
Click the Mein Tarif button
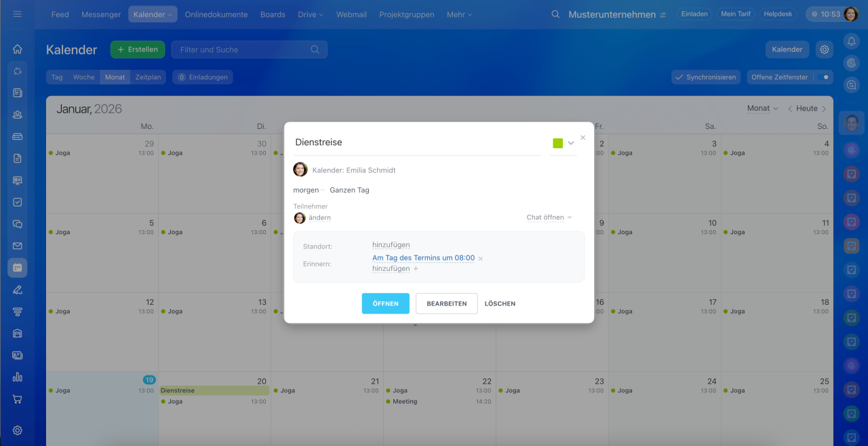click(x=736, y=14)
